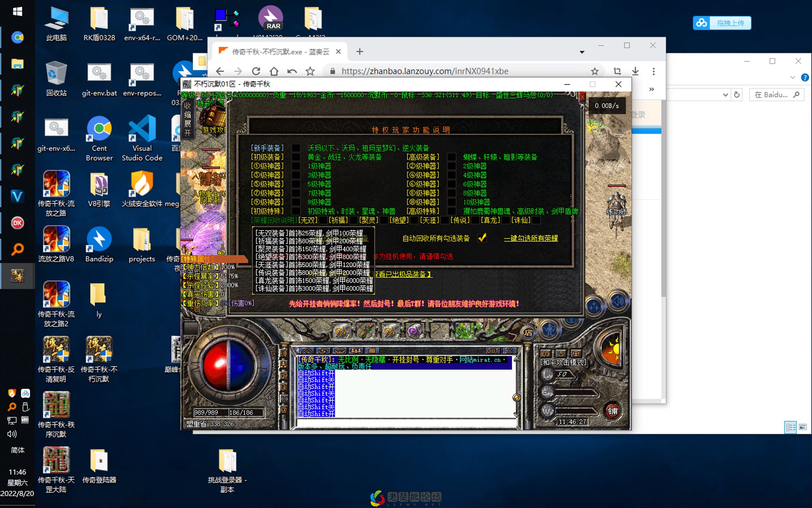Click the keyboard grid chat toolbar icon
This screenshot has width=812, height=508.
372,351
